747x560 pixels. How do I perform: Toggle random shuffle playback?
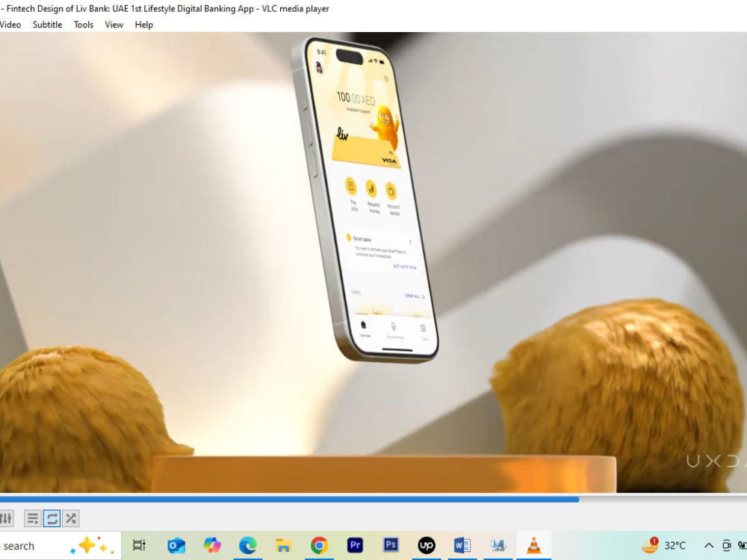71,518
